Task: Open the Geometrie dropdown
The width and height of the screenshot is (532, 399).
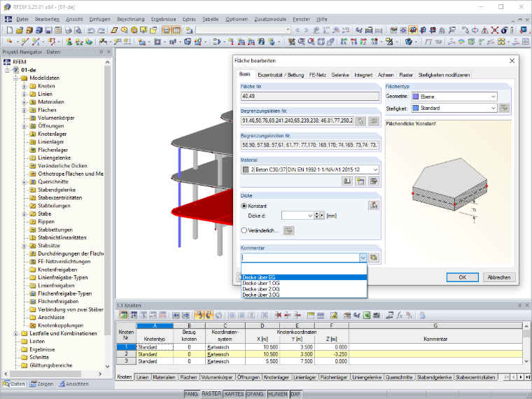Action: (x=493, y=97)
